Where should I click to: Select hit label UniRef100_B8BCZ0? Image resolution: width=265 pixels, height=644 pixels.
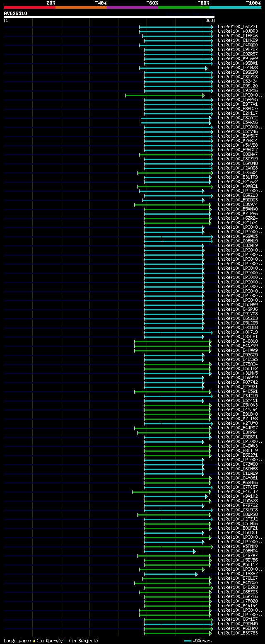click(238, 109)
